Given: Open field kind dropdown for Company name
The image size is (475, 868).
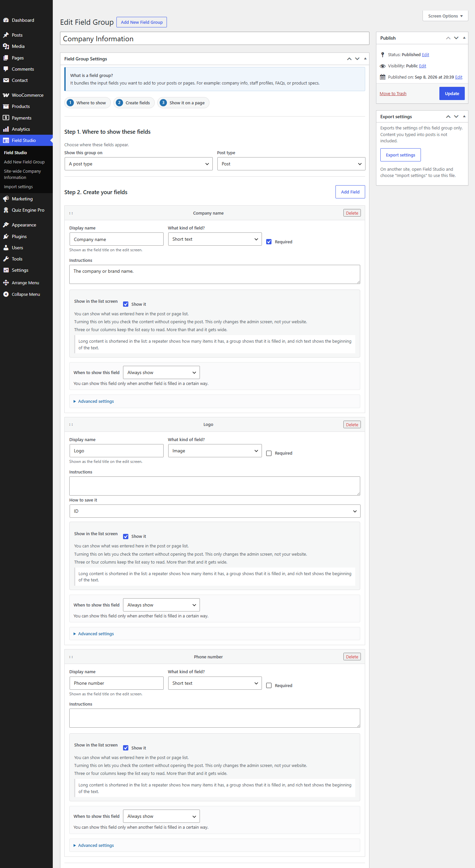Looking at the screenshot, I should point(215,239).
